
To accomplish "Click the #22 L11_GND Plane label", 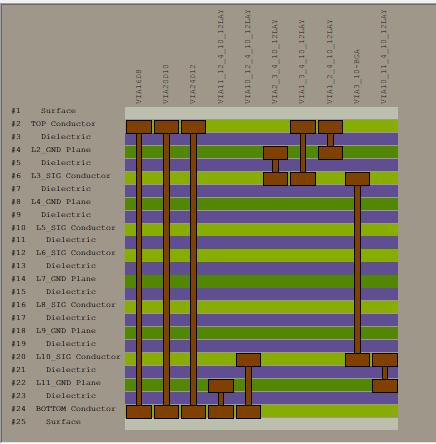I will (56, 383).
